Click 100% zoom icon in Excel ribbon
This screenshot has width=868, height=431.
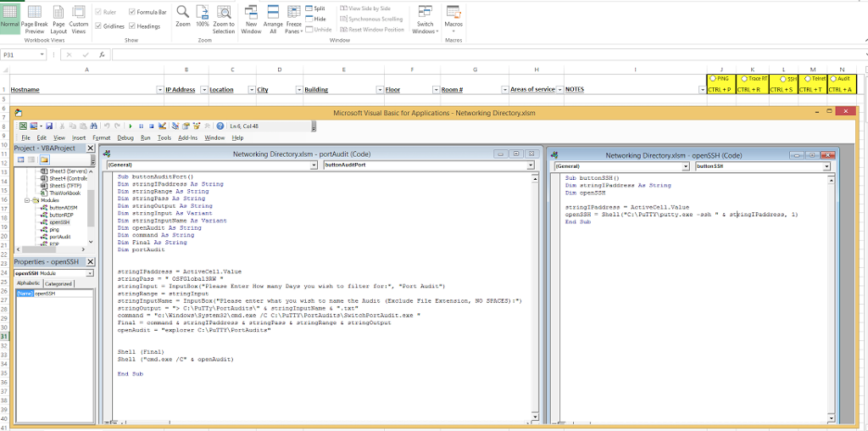tap(203, 17)
